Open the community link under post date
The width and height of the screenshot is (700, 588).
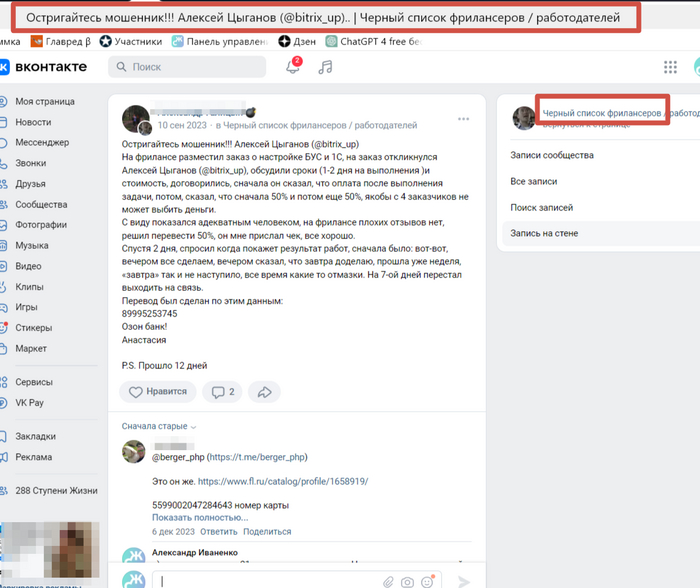[x=320, y=125]
